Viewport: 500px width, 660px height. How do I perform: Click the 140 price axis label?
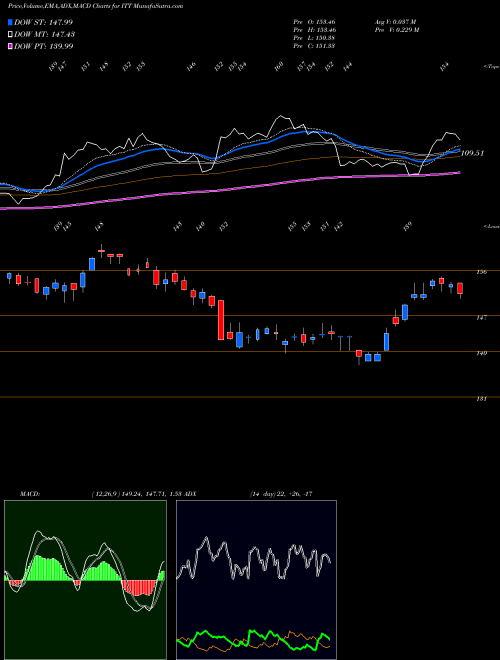click(x=482, y=353)
